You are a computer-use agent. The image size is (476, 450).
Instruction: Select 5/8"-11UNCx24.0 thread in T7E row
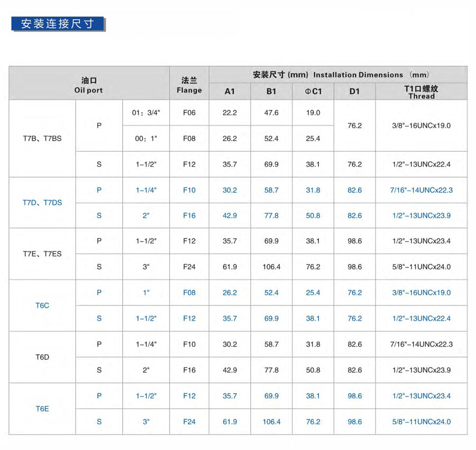pos(422,267)
